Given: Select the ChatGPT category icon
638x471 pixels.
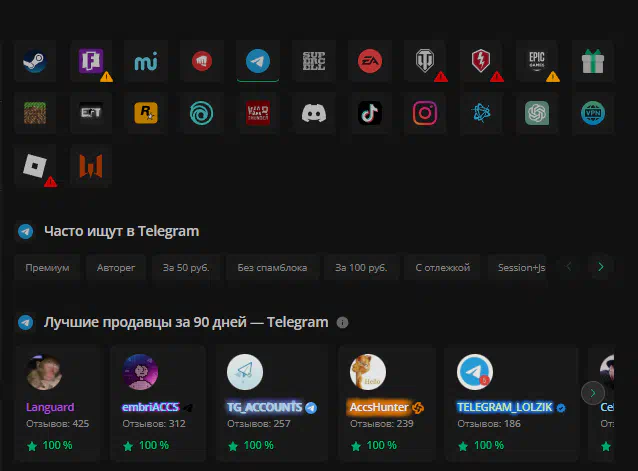Looking at the screenshot, I should 537,113.
